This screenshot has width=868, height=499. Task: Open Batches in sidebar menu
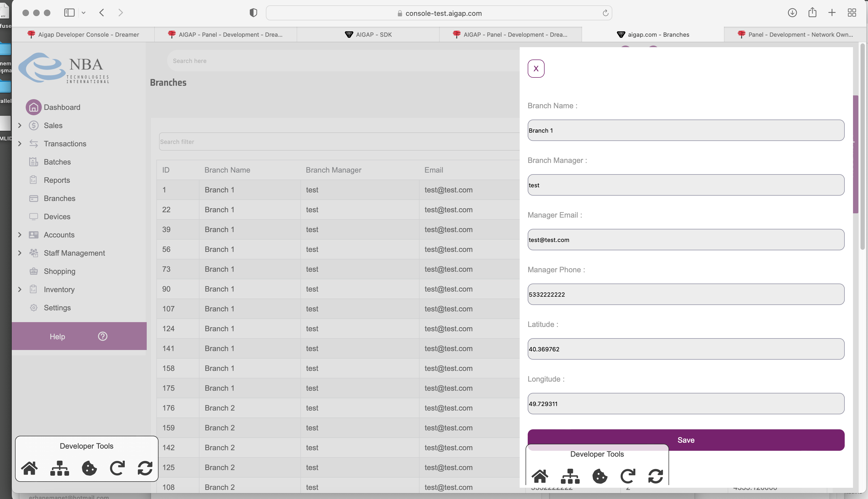(x=57, y=162)
